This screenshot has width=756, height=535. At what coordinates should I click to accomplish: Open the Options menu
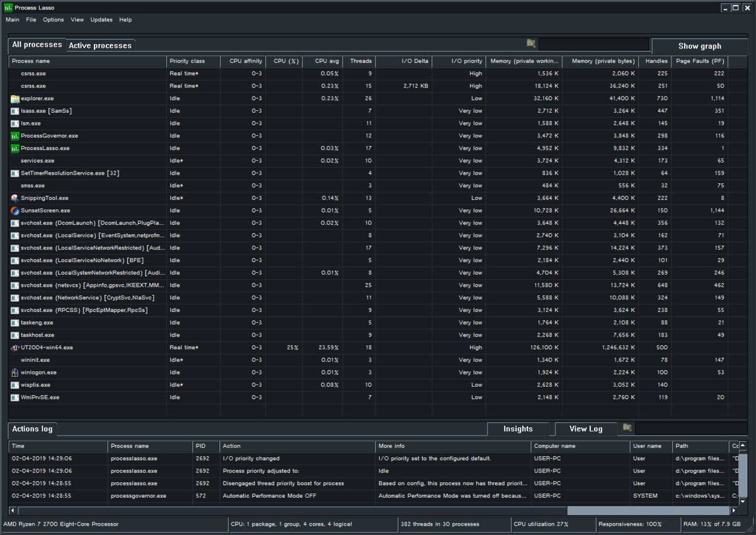point(54,20)
